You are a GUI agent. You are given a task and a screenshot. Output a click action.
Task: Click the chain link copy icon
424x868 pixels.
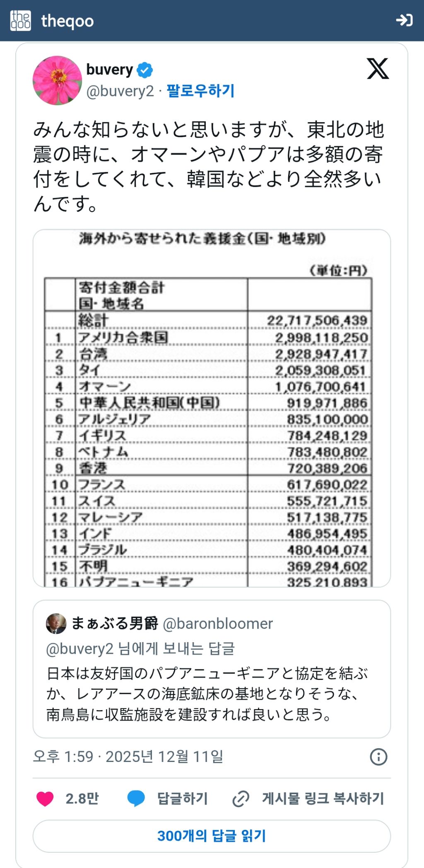point(241,798)
